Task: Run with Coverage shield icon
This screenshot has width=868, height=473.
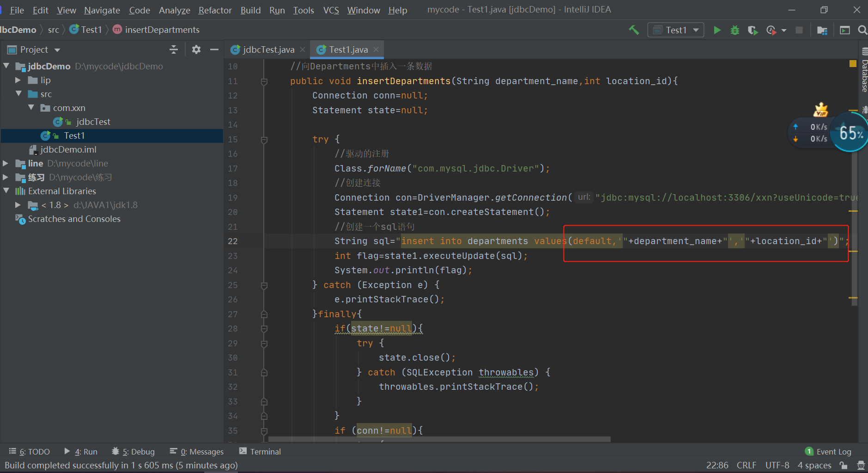Action: pos(753,30)
